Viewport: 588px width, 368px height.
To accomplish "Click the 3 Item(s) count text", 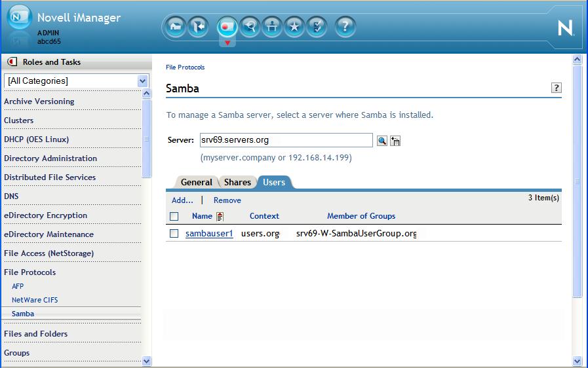I will click(543, 198).
